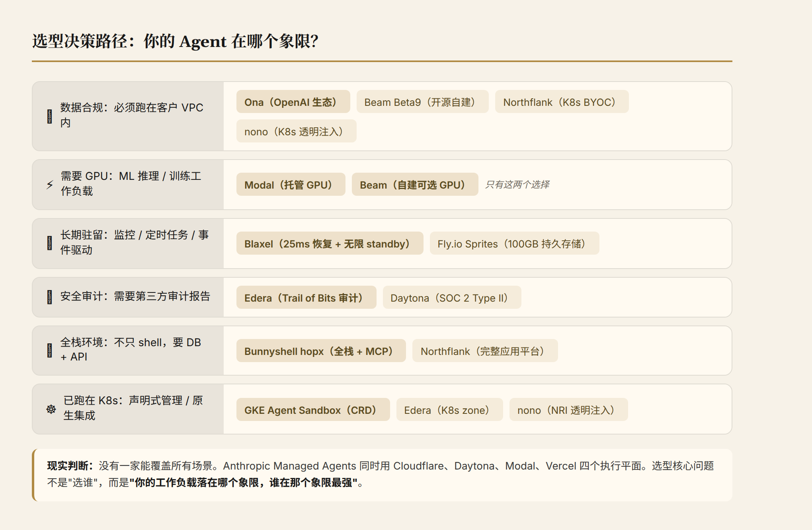
Task: Click the Northflank（K8s BYOC）tag
Action: point(562,102)
